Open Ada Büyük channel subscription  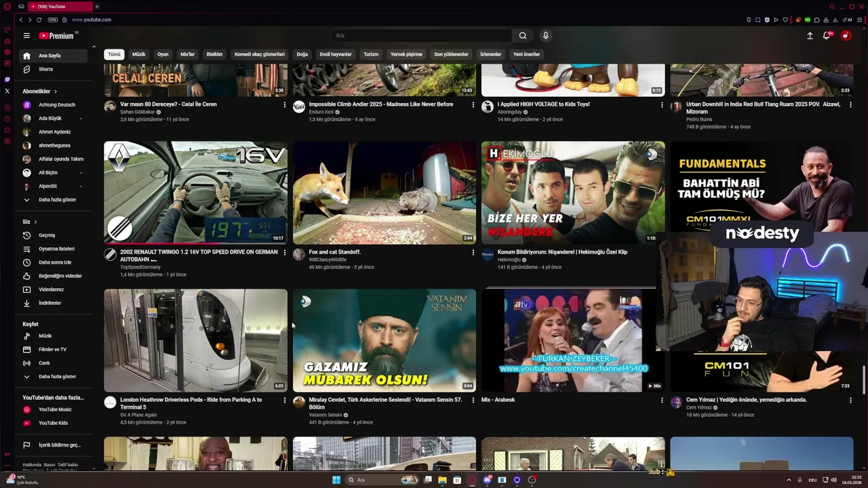click(53, 119)
